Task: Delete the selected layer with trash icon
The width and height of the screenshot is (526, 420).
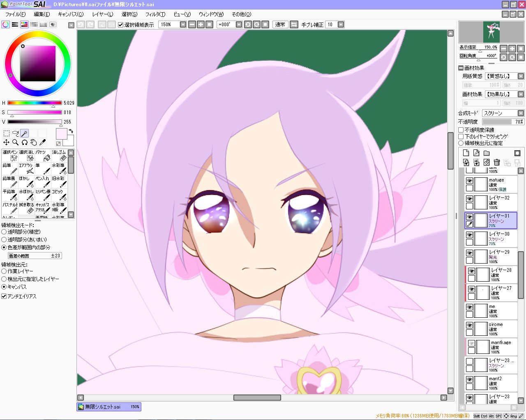Action: pos(497,163)
